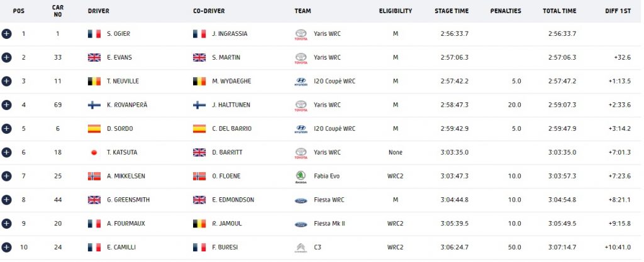
Task: Click co-driver M. Wydaeghe's name
Action: (x=231, y=81)
